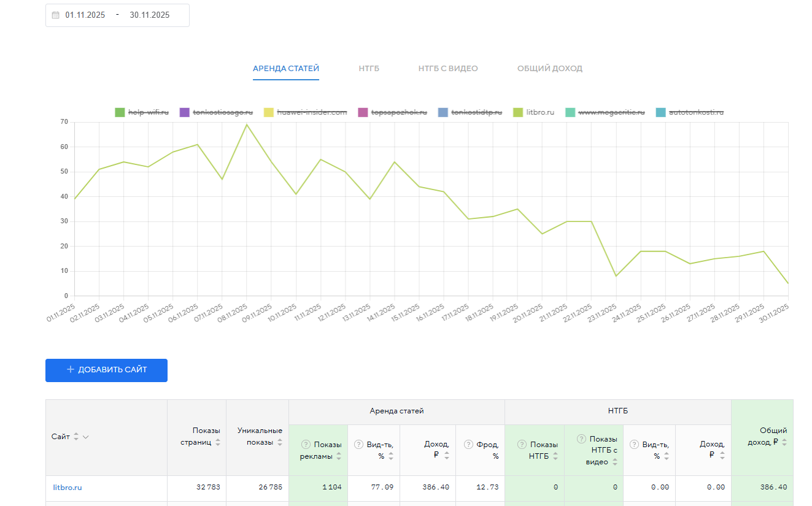This screenshot has width=812, height=506.
Task: Click help icon next to Фрод, %
Action: click(x=468, y=444)
